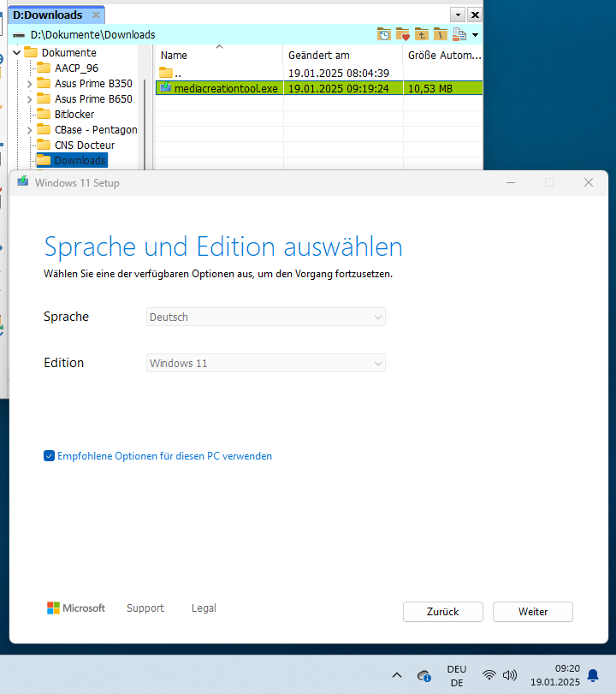Open the notification bell icon
This screenshot has width=616, height=694.
point(593,675)
